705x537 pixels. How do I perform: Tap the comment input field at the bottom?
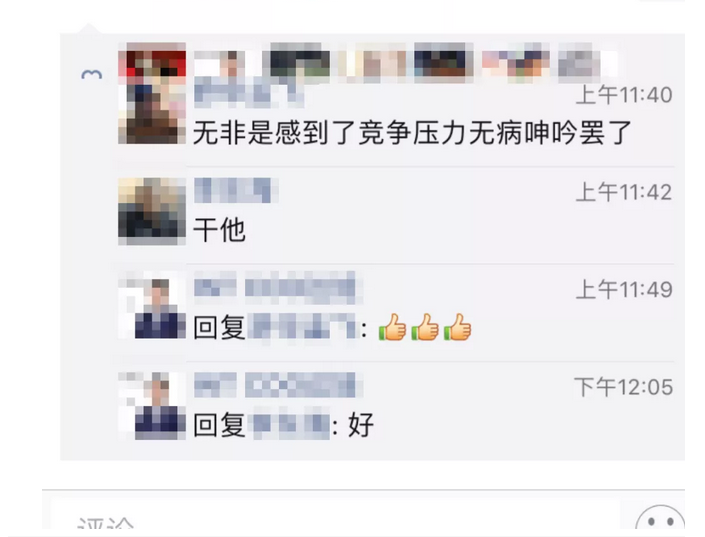click(x=335, y=517)
